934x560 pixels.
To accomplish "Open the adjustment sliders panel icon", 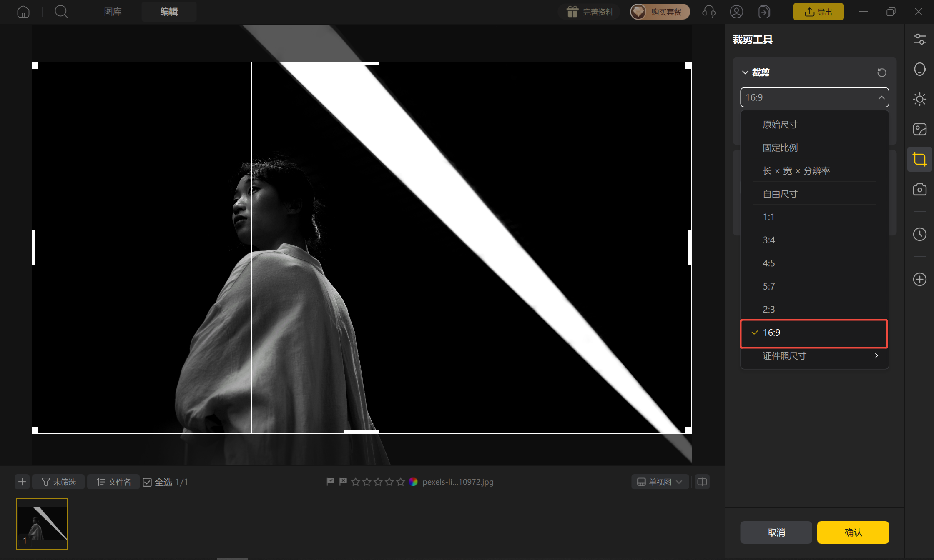I will [919, 39].
